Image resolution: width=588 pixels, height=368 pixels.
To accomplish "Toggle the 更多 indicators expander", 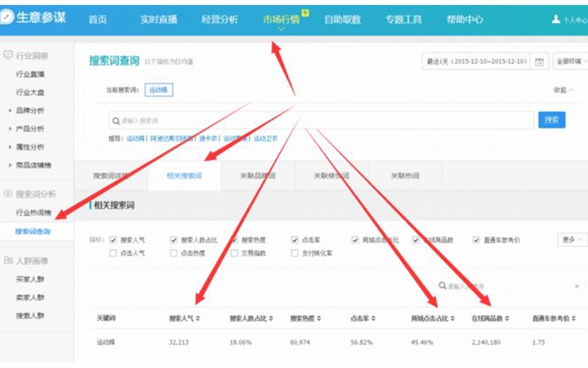I will coord(572,240).
